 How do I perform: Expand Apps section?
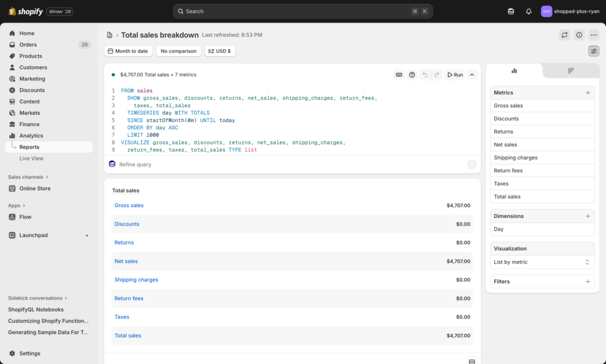coord(17,205)
